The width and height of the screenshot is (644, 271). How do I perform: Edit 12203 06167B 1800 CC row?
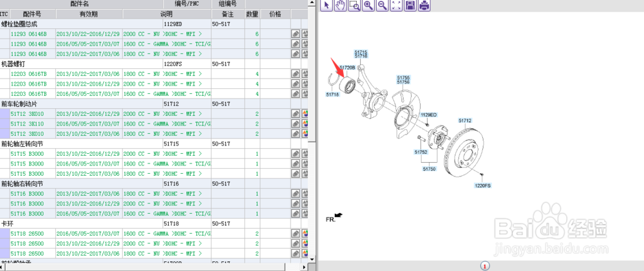tap(296, 74)
